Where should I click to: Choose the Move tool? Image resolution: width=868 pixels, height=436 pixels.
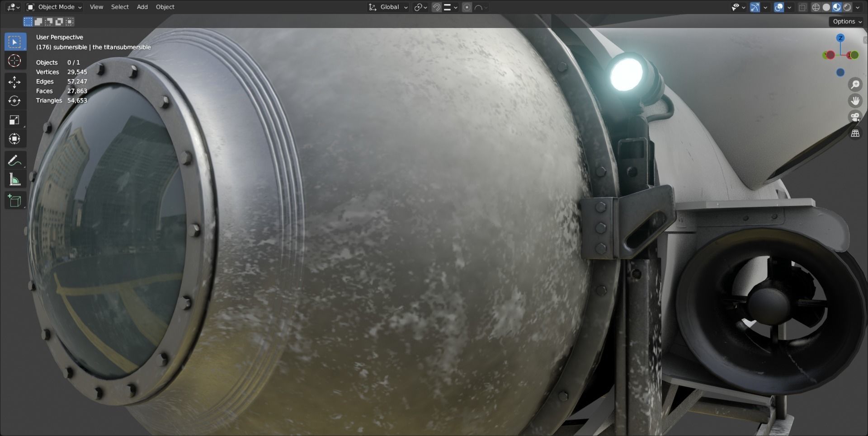click(15, 82)
